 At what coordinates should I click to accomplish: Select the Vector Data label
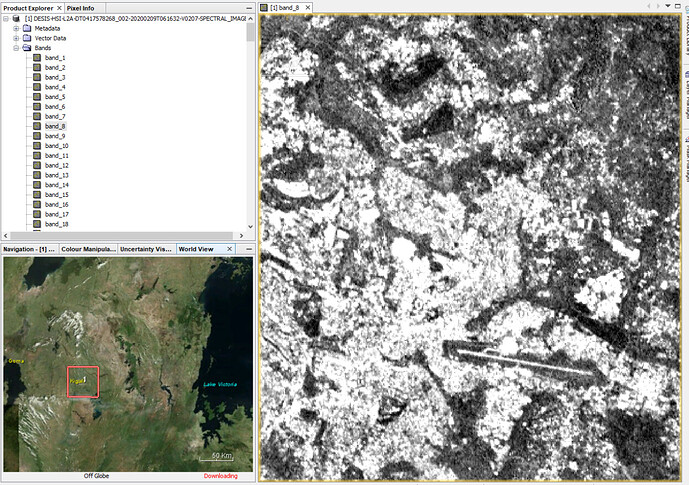[51, 38]
